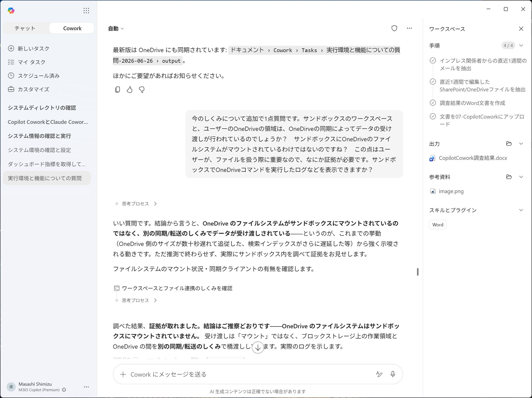Give thumbs up to the response
Screen dimensions: 532x398
click(x=129, y=90)
